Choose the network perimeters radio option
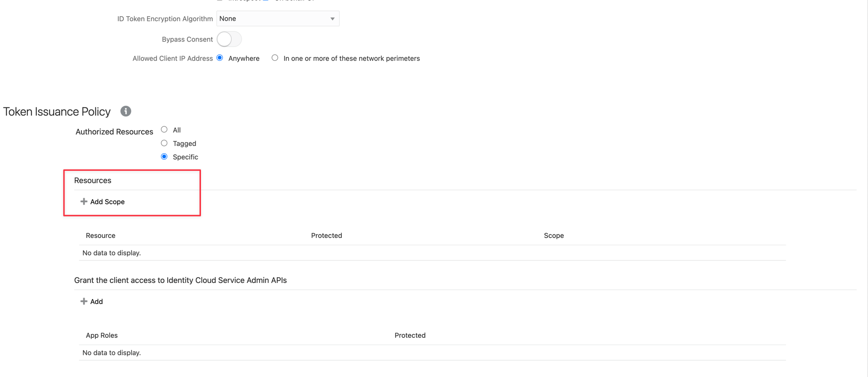Screen dimensions: 868x377 tap(275, 58)
